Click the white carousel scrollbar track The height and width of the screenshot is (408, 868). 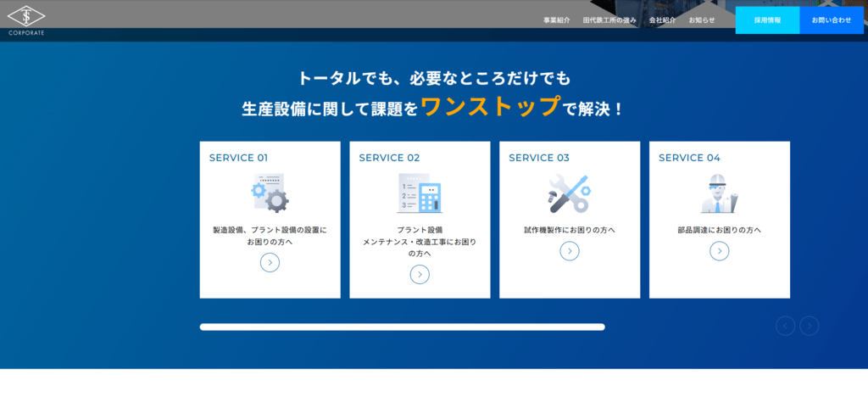[402, 327]
